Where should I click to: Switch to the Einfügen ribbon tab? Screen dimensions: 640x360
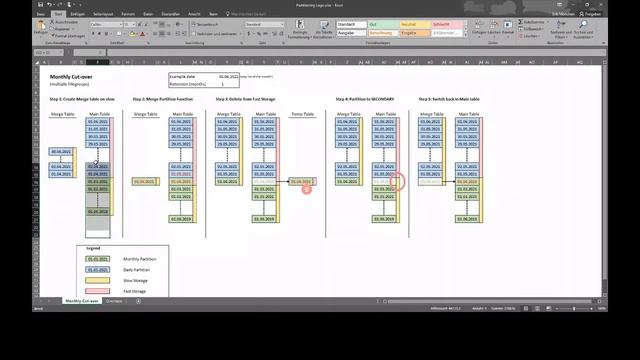tap(78, 14)
